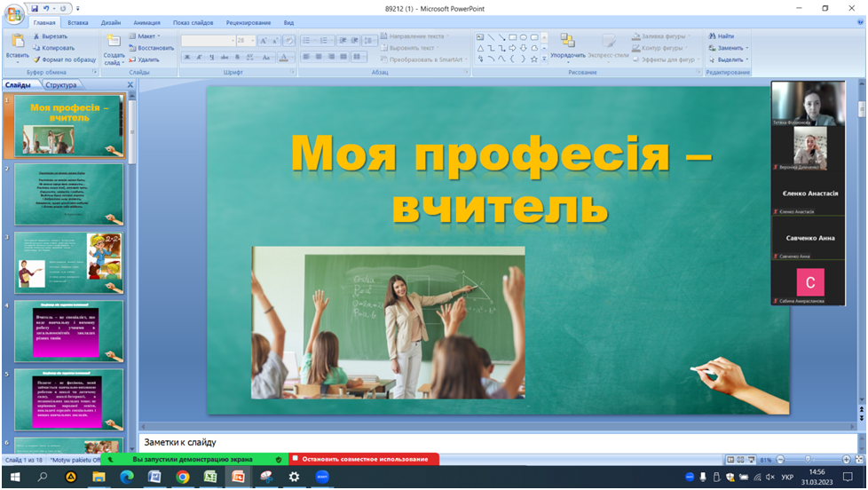Click Найти (Find) in the editing group
868x490 pixels.
click(x=720, y=36)
